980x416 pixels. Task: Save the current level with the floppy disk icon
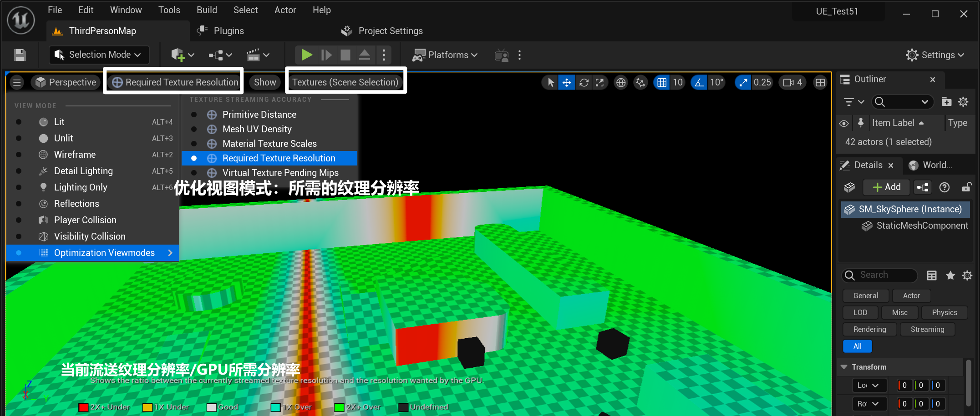[x=20, y=55]
